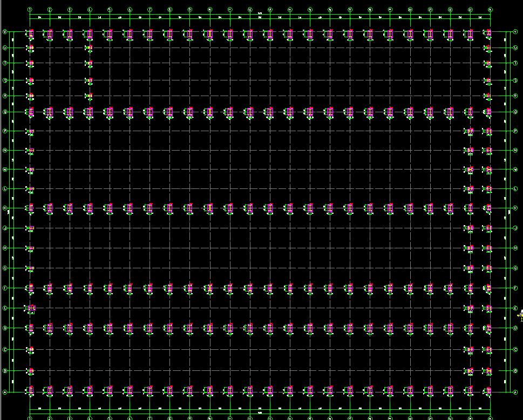Viewport: 523px width, 420px height.
Task: Select the small footing at grid T-1
Action: pyautogui.click(x=30, y=63)
